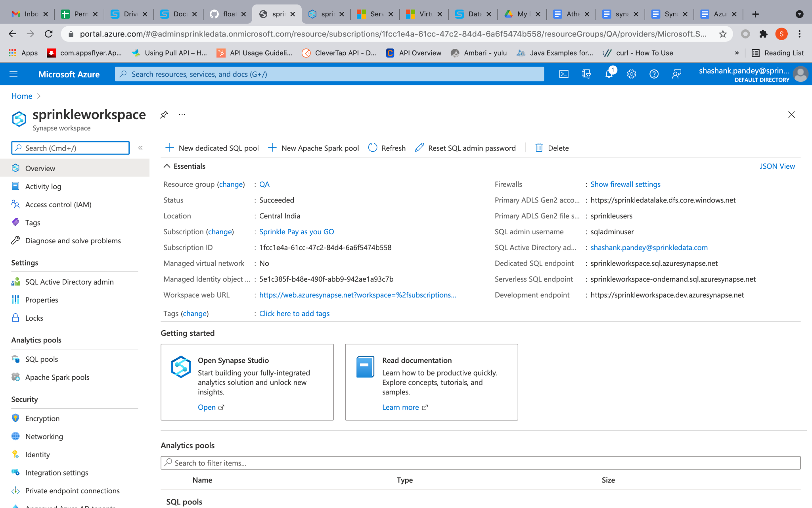The width and height of the screenshot is (812, 508).
Task: Click JSON View link
Action: (x=777, y=166)
